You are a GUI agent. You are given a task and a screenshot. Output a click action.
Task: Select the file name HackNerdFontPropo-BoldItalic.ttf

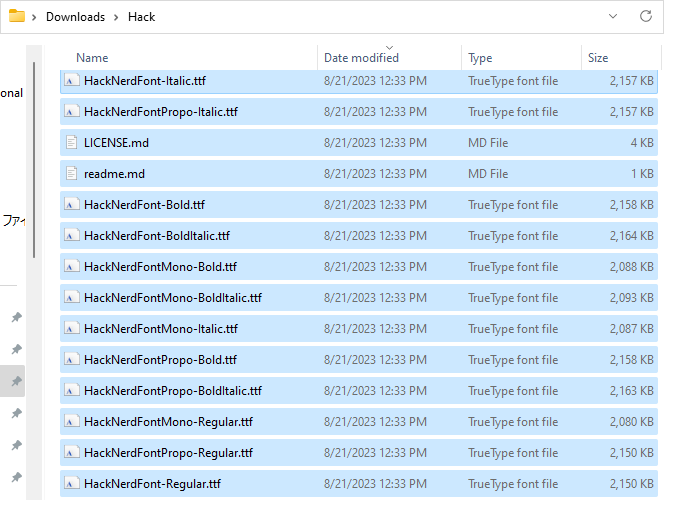click(x=173, y=391)
